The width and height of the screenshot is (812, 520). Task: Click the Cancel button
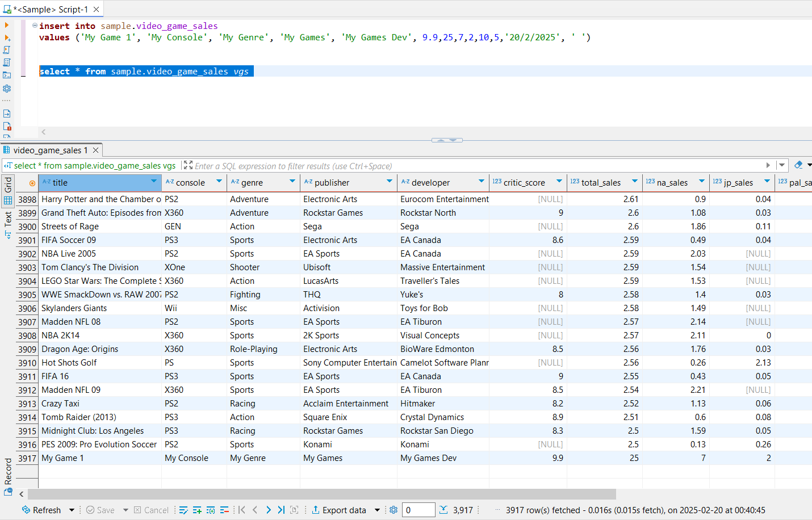point(151,510)
